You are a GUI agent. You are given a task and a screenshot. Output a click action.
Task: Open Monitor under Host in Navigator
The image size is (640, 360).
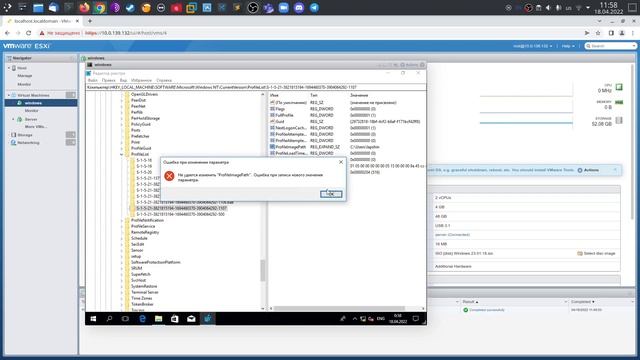tap(24, 84)
